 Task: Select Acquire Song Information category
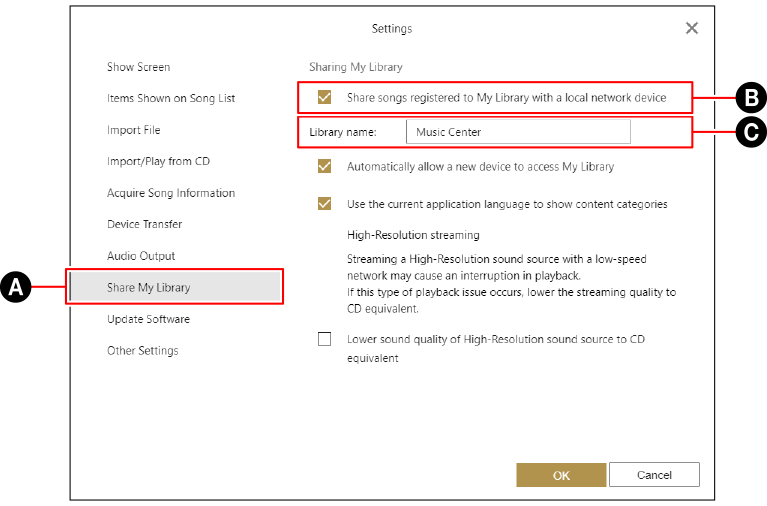point(171,193)
